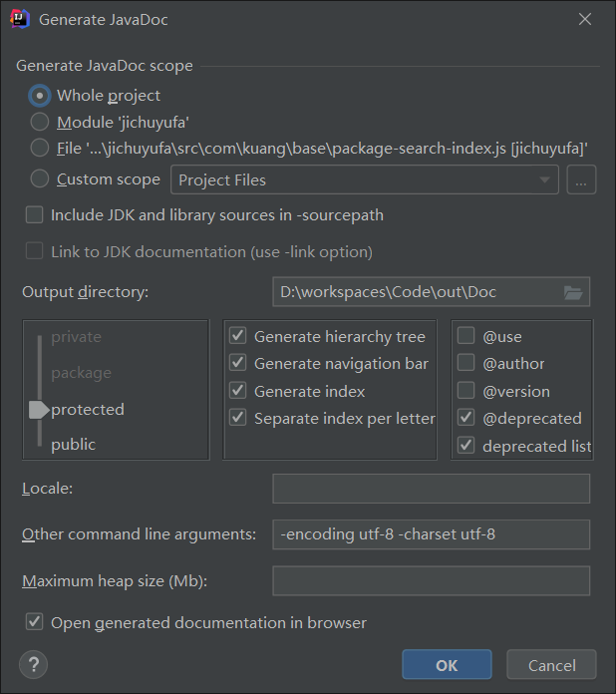The height and width of the screenshot is (694, 616).
Task: Cancel the JavaDoc generation dialog
Action: pyautogui.click(x=551, y=664)
